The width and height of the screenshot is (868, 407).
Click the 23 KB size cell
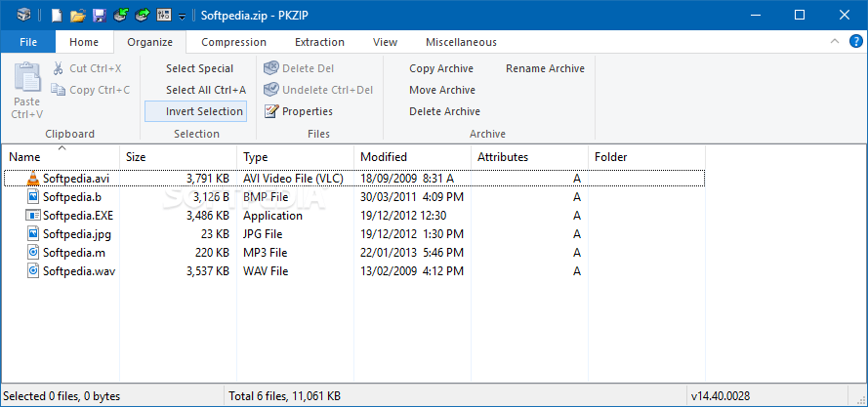click(x=216, y=234)
